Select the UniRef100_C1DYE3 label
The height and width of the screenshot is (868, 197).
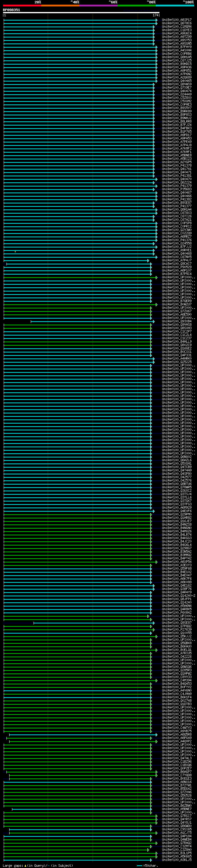click(x=176, y=30)
